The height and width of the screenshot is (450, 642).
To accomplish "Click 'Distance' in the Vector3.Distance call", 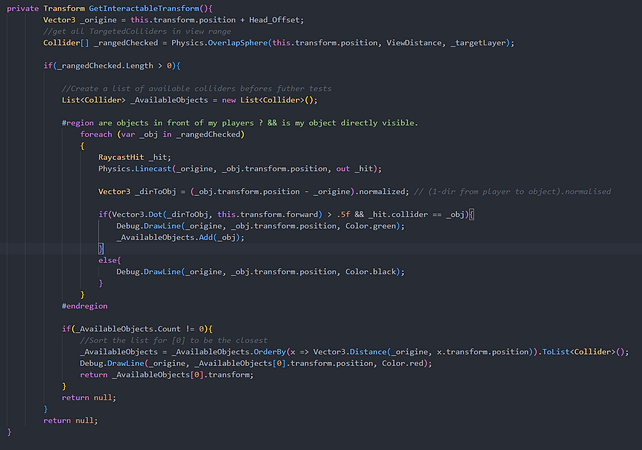I will (368, 353).
